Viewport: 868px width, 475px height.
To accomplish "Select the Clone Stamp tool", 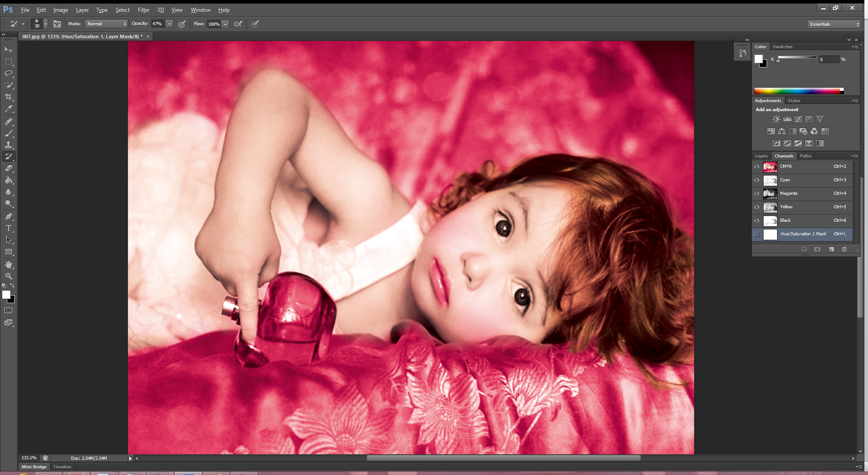I will (9, 145).
